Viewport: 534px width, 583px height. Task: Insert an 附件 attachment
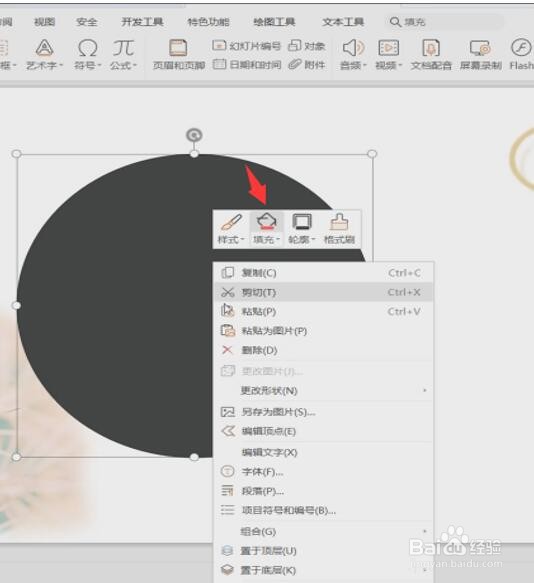click(x=307, y=65)
